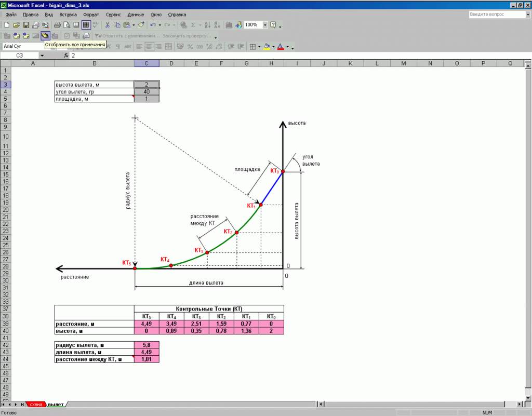Open the zoom percentage dropdown

pos(265,25)
